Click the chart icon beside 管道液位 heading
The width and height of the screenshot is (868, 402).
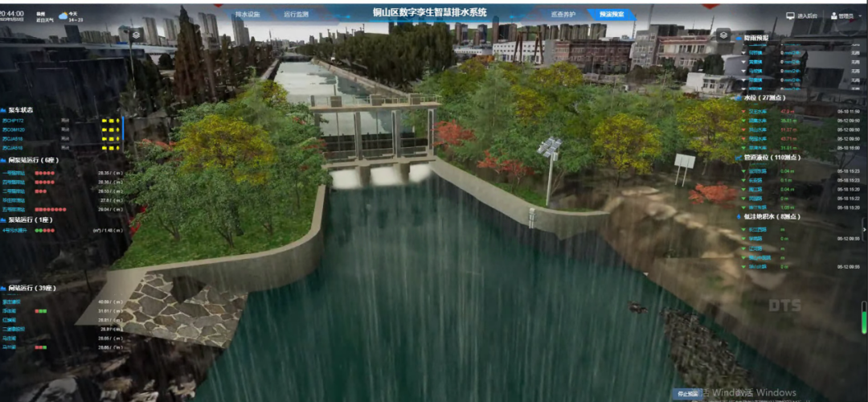[739, 158]
